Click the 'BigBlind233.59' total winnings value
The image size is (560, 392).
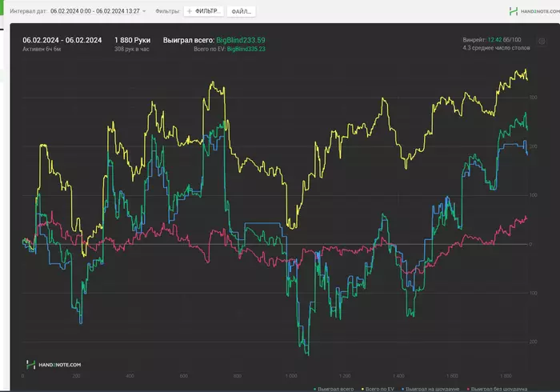point(241,40)
